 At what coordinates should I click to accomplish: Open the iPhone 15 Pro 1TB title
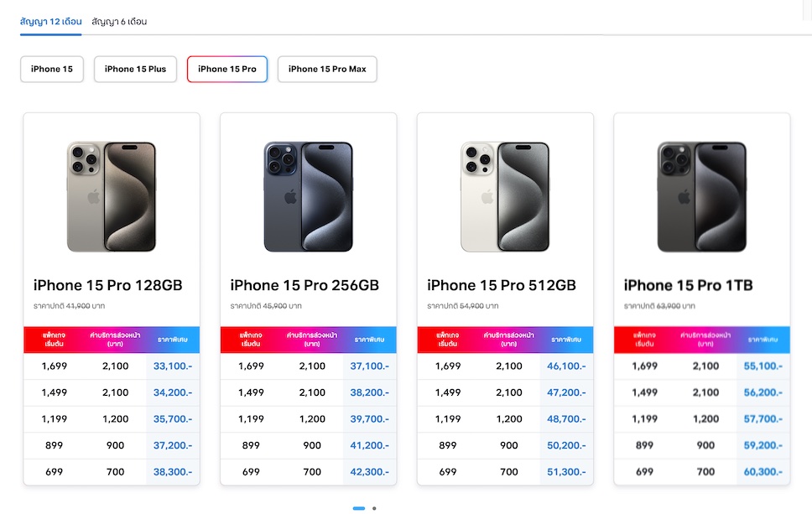688,285
